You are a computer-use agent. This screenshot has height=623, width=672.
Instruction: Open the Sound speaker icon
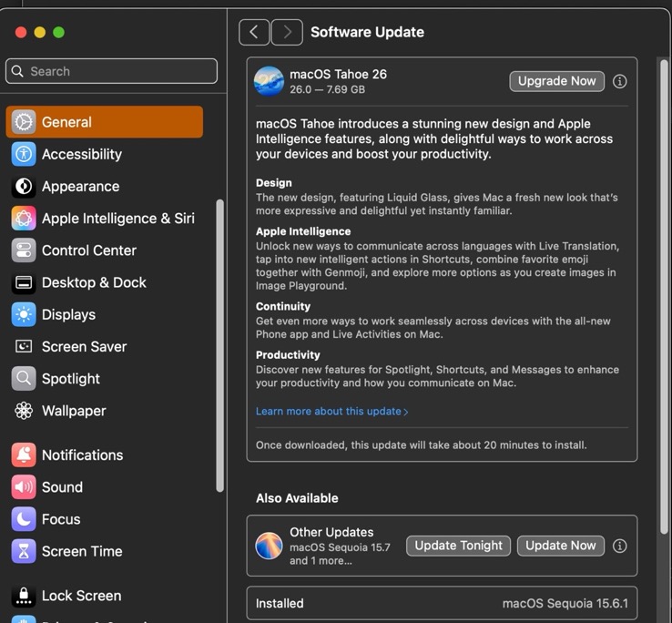pos(24,487)
